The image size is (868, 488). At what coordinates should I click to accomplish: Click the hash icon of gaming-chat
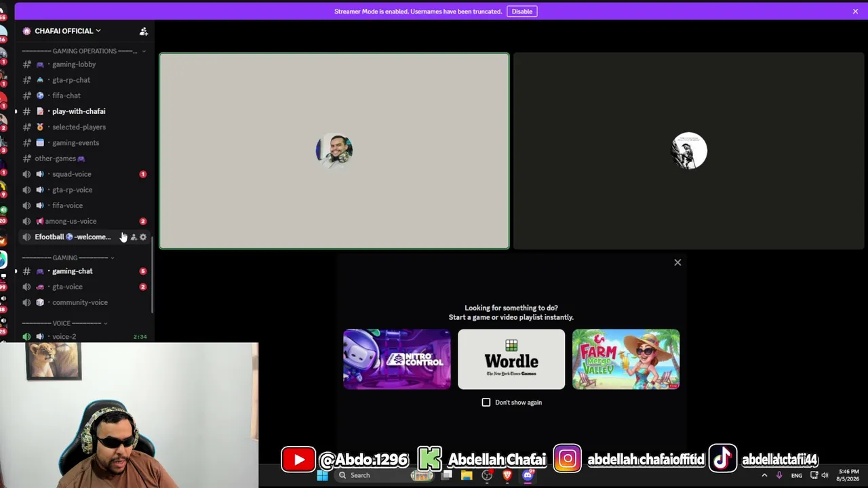tap(26, 271)
